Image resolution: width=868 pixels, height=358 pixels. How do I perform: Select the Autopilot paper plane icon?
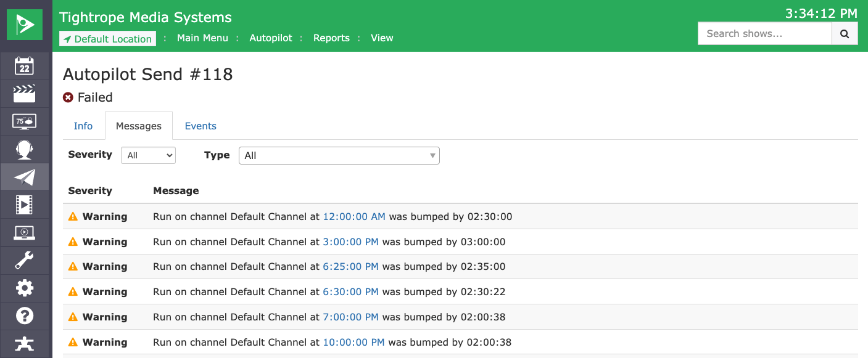tap(24, 177)
